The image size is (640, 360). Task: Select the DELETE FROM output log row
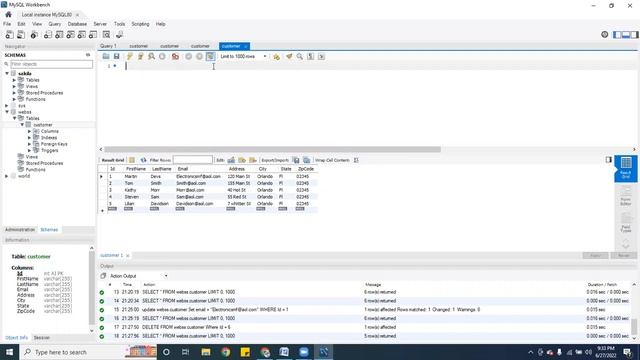click(365, 327)
